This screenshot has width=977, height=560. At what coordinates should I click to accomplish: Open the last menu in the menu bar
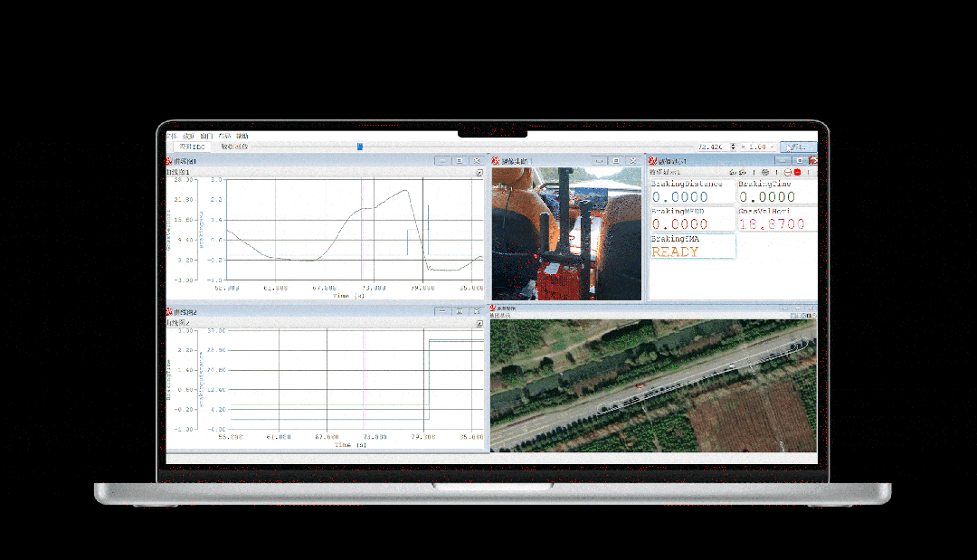point(242,136)
